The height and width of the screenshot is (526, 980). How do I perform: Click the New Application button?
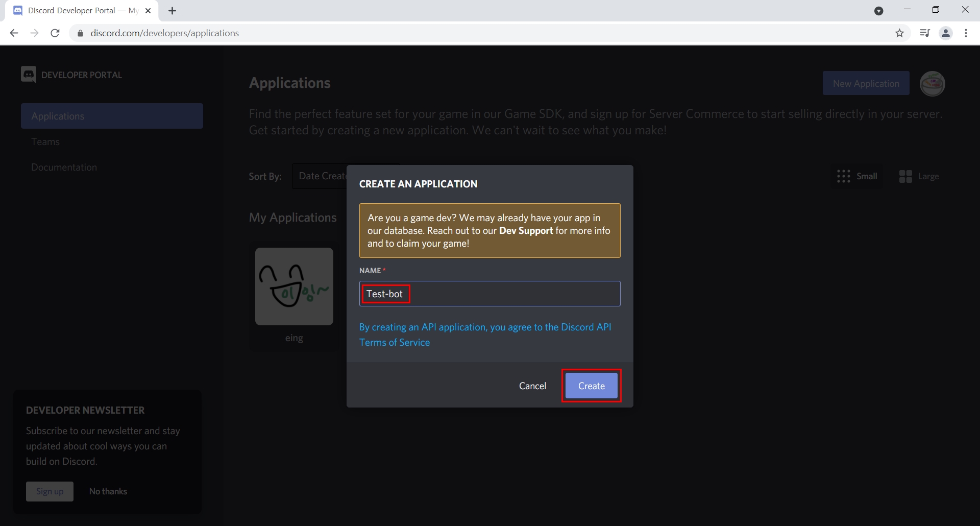click(866, 83)
